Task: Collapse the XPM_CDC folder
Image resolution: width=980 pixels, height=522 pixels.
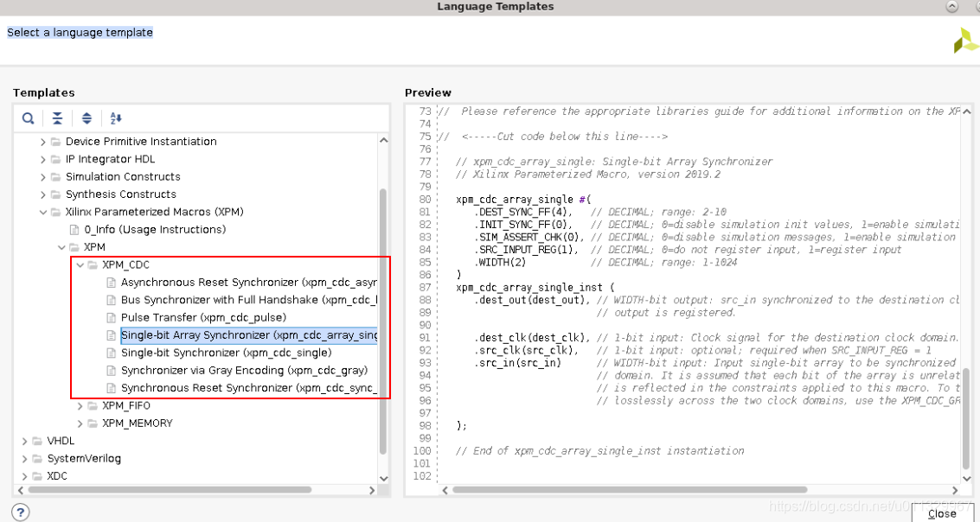Action: pos(80,264)
